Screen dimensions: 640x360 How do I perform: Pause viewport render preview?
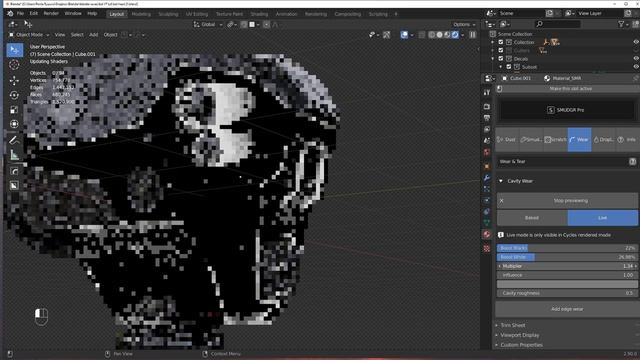point(473,35)
